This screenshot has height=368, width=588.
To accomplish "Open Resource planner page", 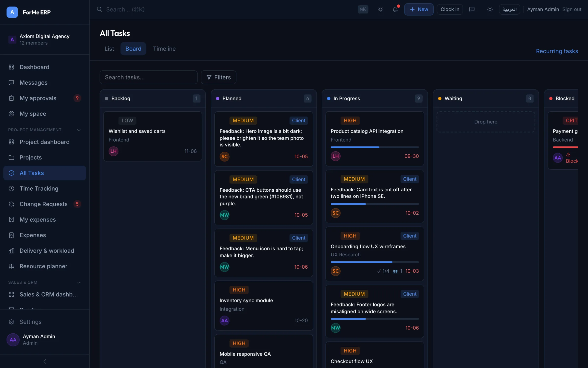I will [x=45, y=266].
